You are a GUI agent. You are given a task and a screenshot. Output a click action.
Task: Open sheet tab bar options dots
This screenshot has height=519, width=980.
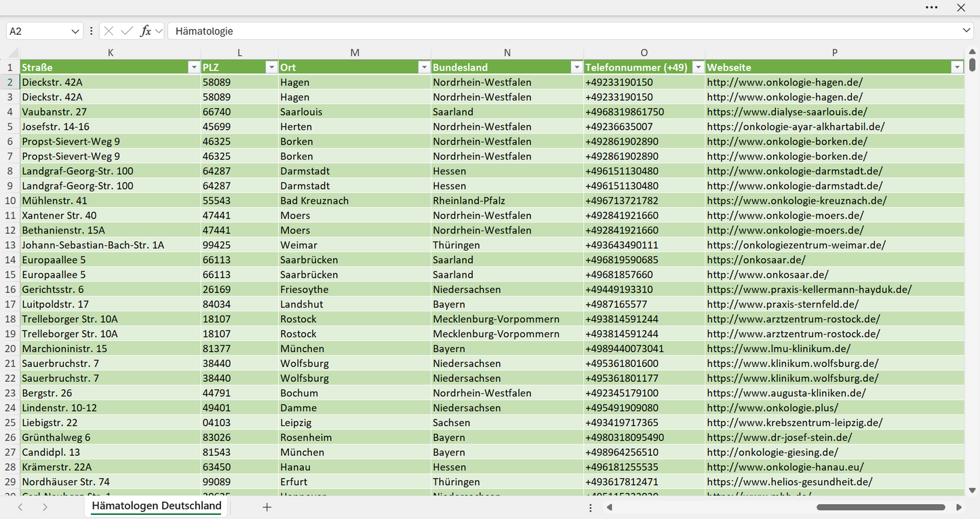point(591,507)
